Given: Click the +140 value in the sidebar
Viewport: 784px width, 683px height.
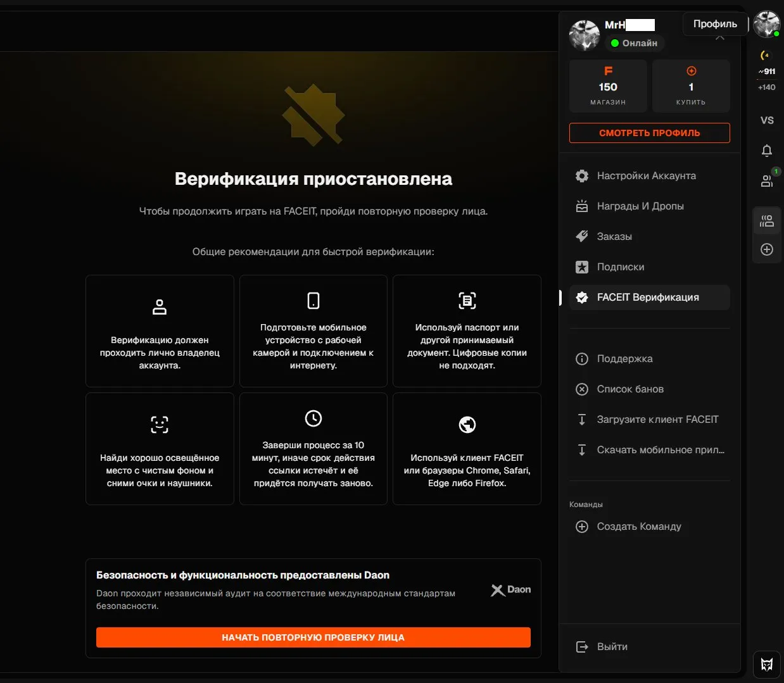Looking at the screenshot, I should (767, 87).
